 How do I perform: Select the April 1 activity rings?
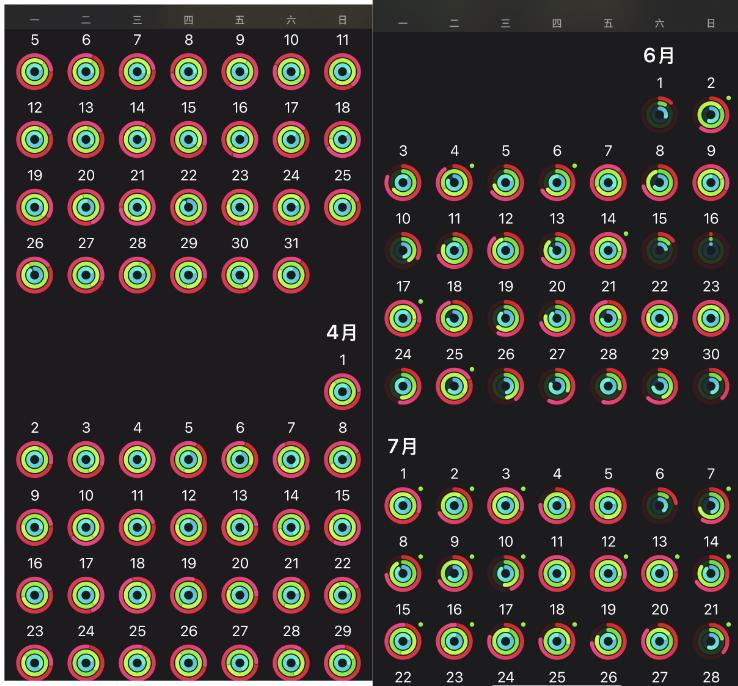pyautogui.click(x=342, y=391)
